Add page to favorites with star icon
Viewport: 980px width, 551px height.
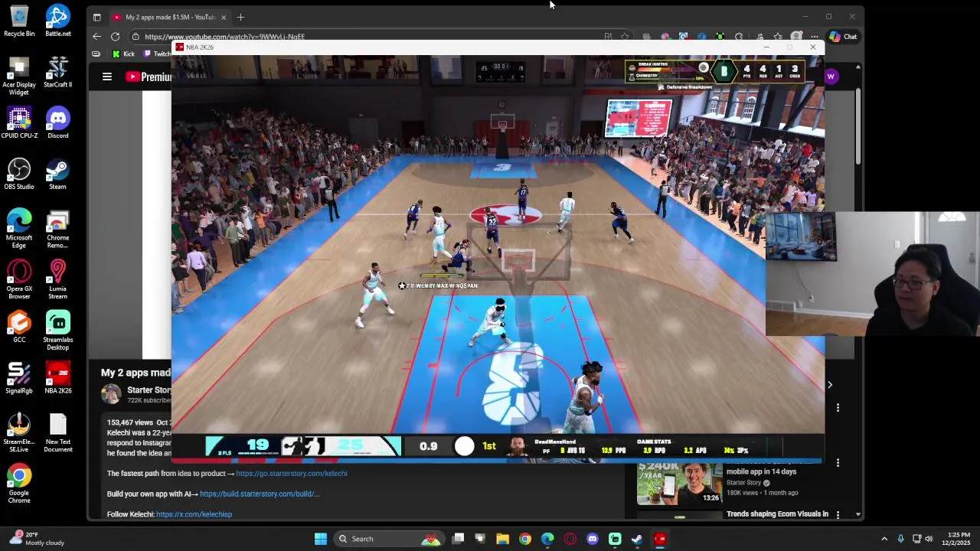tap(625, 36)
